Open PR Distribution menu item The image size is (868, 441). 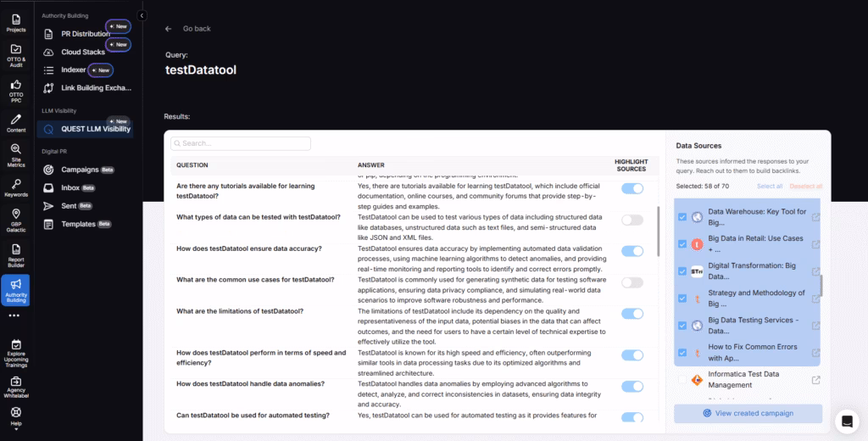85,34
